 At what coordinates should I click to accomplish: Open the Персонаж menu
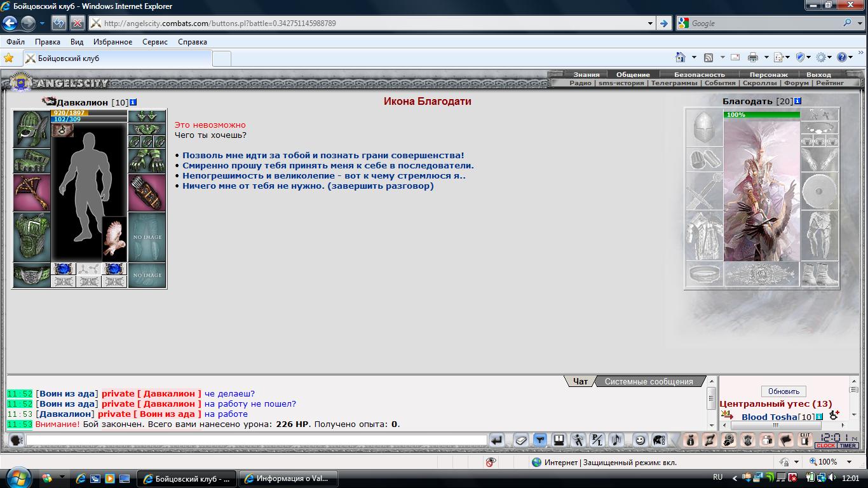tap(768, 74)
